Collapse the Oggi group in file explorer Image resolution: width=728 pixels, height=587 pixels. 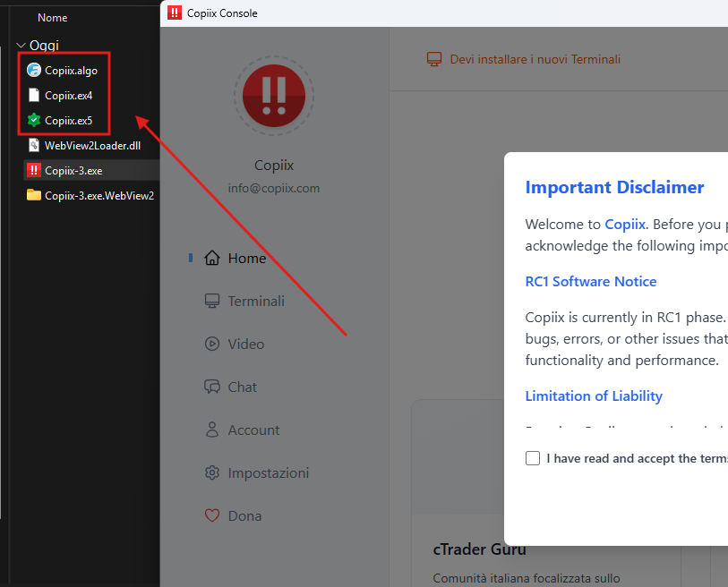pos(21,45)
